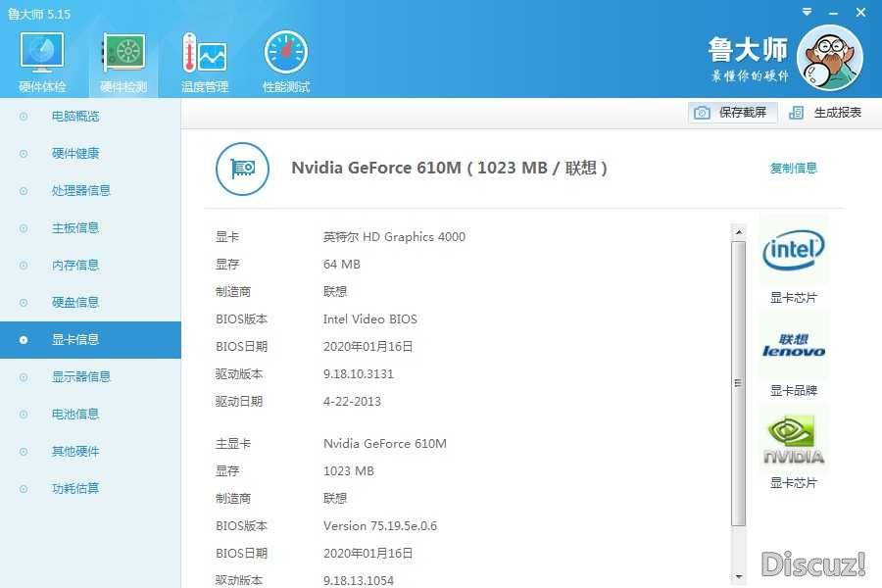Viewport: 882px width, 588px height.
Task: Select 硬件健康 in the sidebar
Action: pyautogui.click(x=90, y=154)
